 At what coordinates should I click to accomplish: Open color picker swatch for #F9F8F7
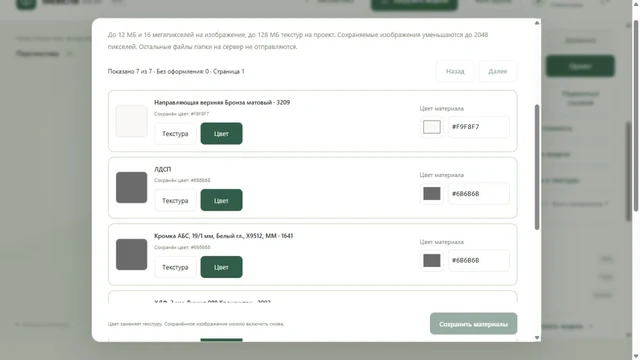pos(432,127)
